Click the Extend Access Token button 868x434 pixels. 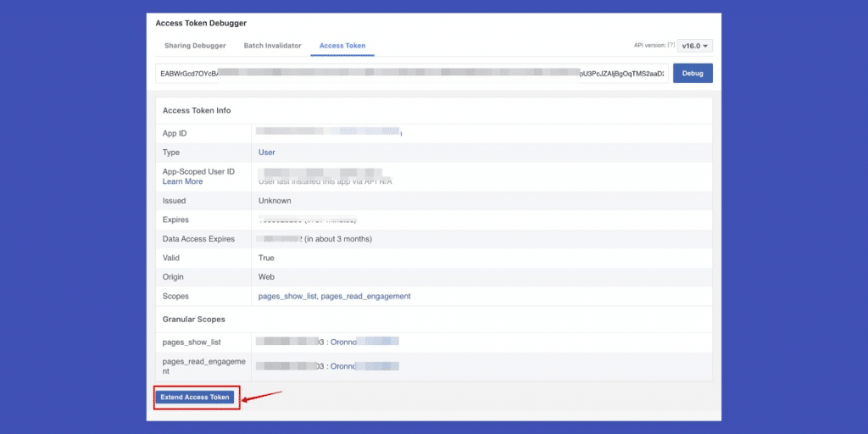pos(195,397)
